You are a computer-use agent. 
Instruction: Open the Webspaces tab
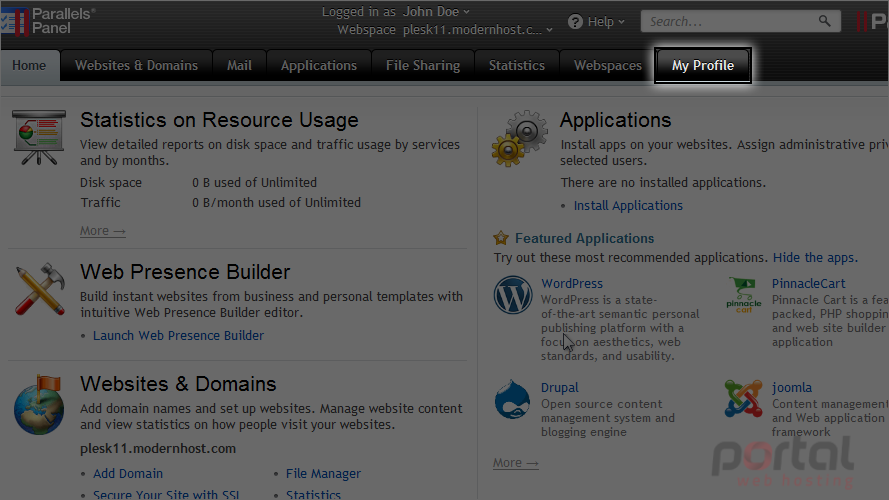[607, 65]
